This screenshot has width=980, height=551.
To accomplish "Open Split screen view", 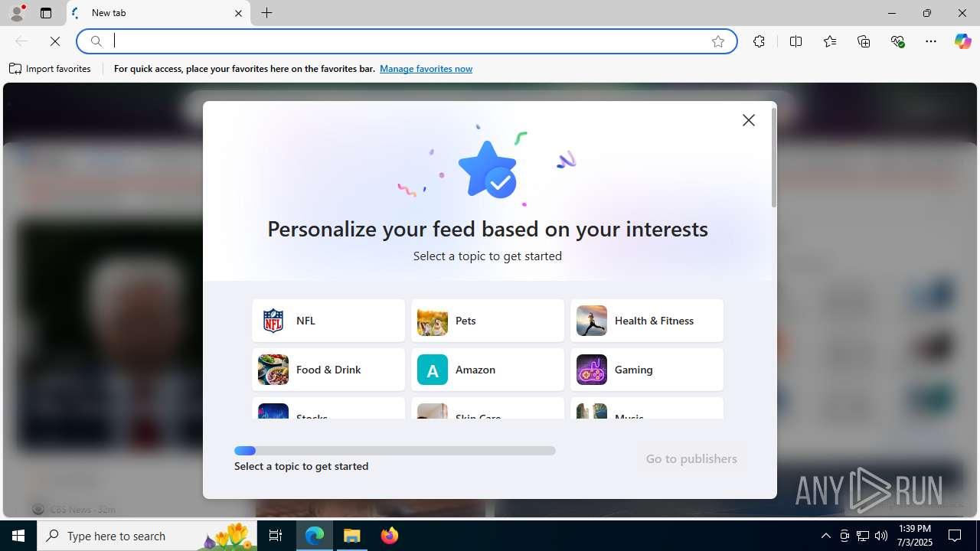I will click(x=795, y=41).
